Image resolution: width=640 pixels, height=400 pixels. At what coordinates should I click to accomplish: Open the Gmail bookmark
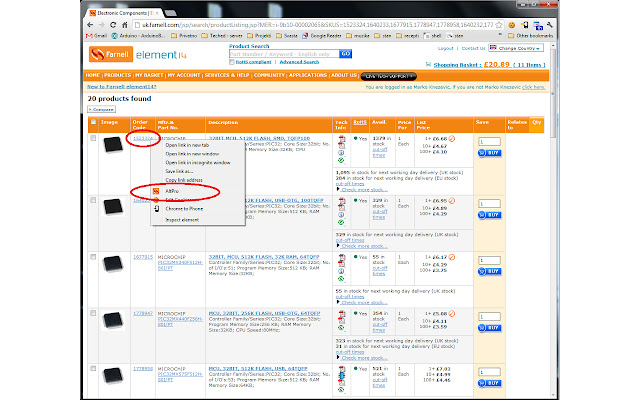pyautogui.click(x=97, y=36)
